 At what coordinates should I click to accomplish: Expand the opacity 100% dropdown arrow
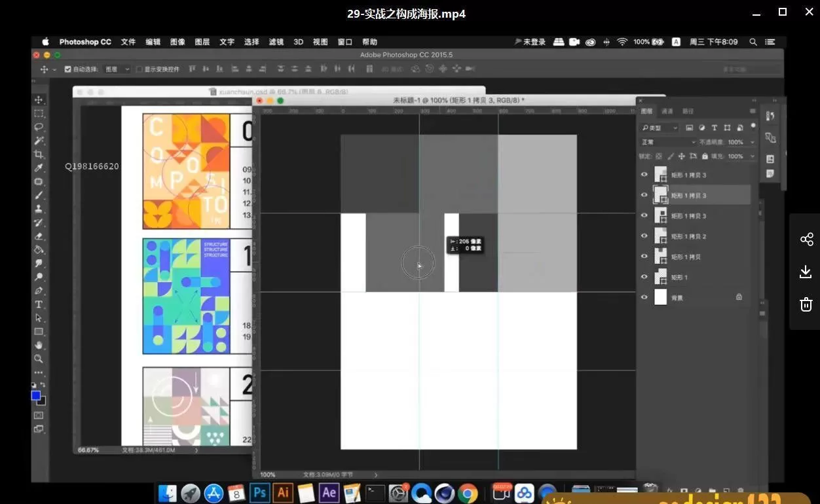pos(752,142)
